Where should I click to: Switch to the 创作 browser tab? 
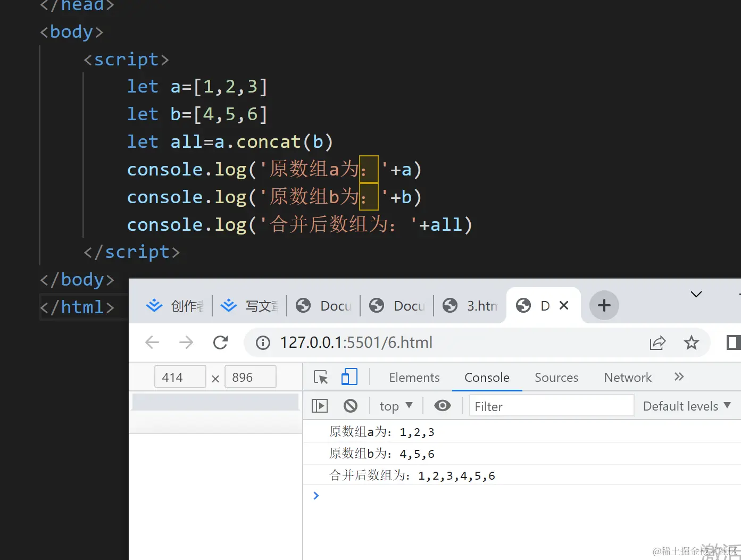176,306
